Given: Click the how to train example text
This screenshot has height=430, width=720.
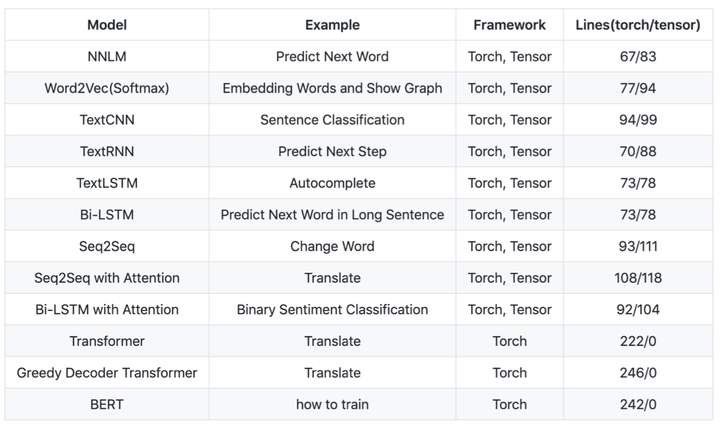Looking at the screenshot, I should 332,404.
